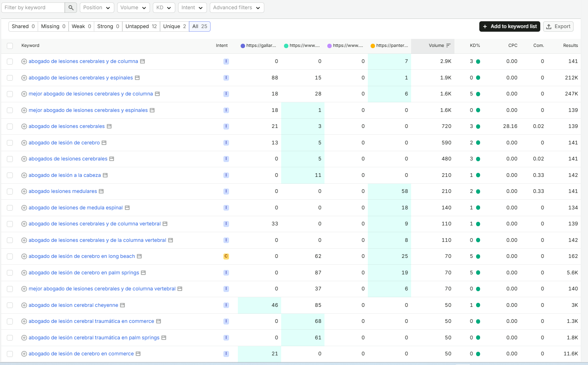Image resolution: width=588 pixels, height=365 pixels.
Task: Open SERP icon for 'abogado de lesión de cerebro en palm springs'
Action: pos(143,273)
